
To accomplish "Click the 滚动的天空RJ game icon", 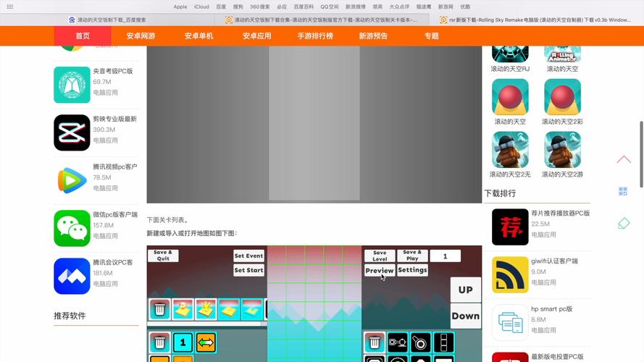I will [510, 54].
